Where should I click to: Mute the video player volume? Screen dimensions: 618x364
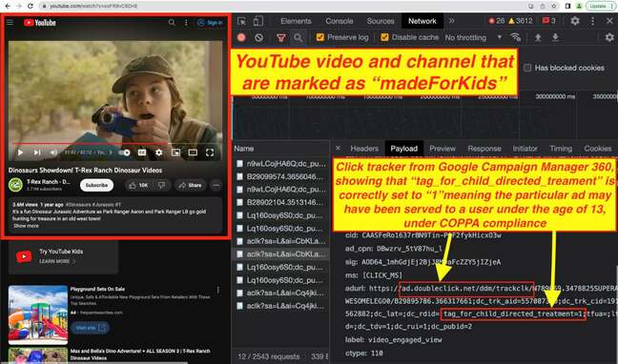(53, 152)
